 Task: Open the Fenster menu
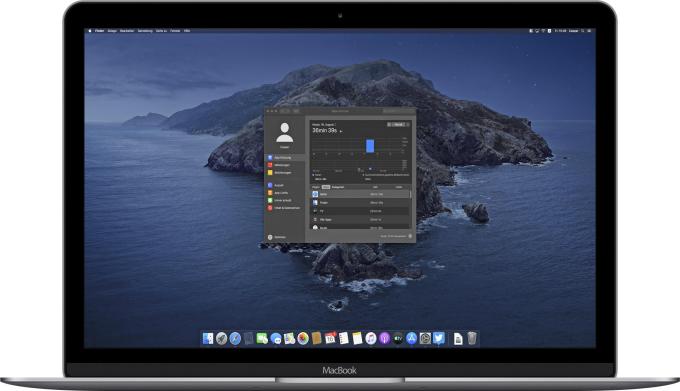[175, 31]
